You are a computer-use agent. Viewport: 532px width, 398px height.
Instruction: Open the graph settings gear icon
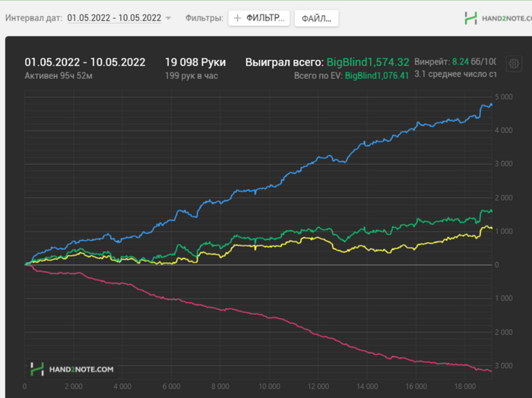[x=514, y=64]
